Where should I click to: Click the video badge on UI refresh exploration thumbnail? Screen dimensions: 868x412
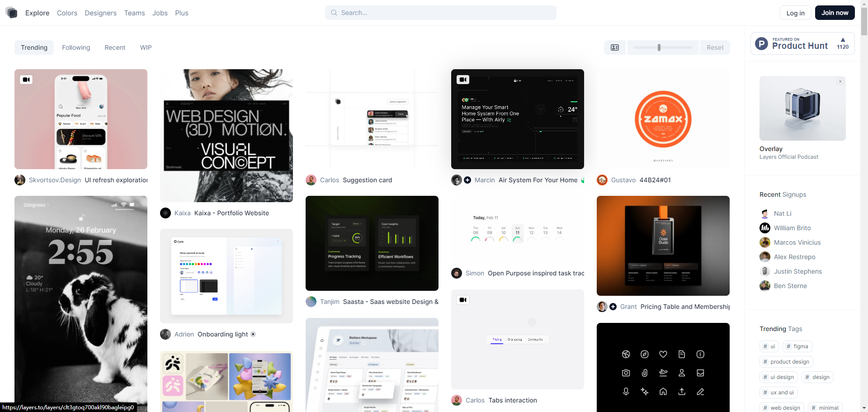pos(27,80)
